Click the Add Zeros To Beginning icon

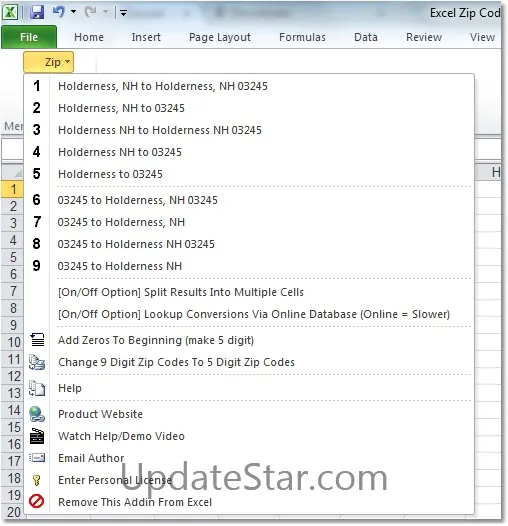pyautogui.click(x=37, y=339)
